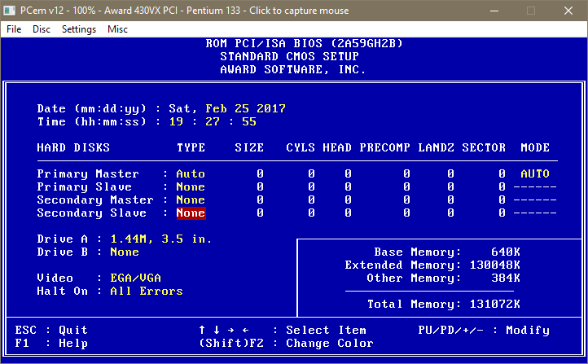Screen dimensions: 588x364
Task: Click the LANDZ column header
Action: [437, 147]
